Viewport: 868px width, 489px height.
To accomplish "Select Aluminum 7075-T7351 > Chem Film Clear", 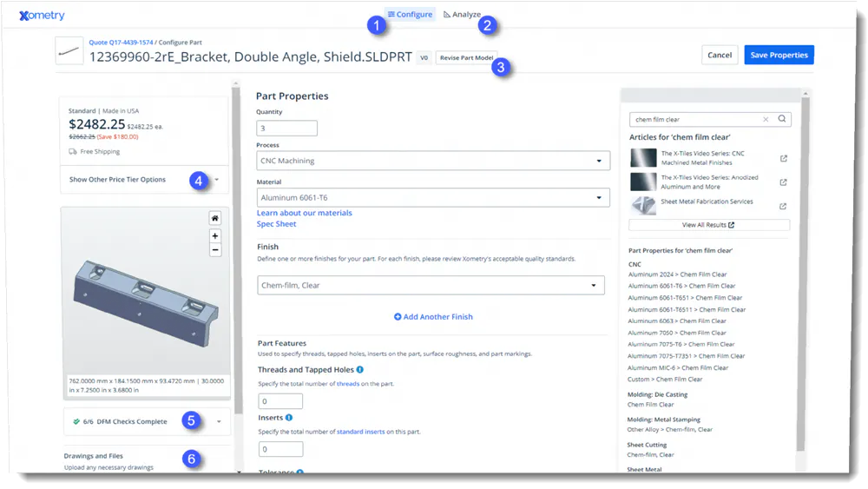I will (686, 356).
